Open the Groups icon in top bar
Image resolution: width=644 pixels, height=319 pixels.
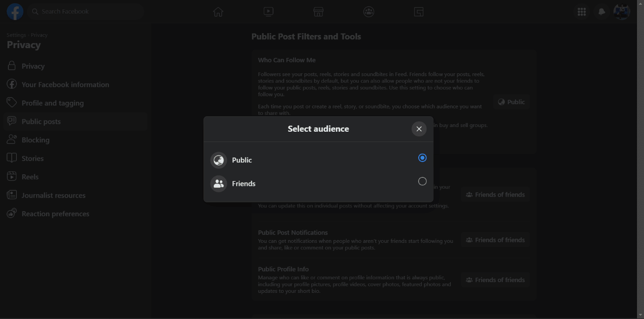pyautogui.click(x=369, y=12)
